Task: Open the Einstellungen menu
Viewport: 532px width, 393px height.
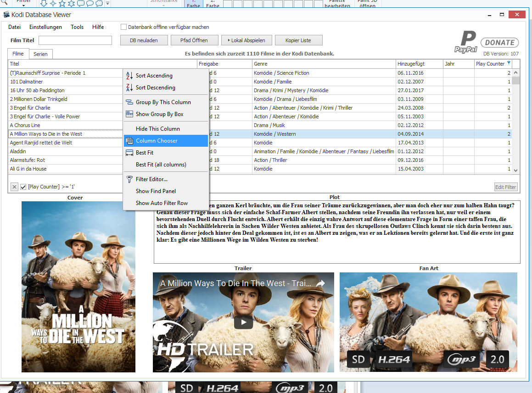Action: pyautogui.click(x=45, y=27)
